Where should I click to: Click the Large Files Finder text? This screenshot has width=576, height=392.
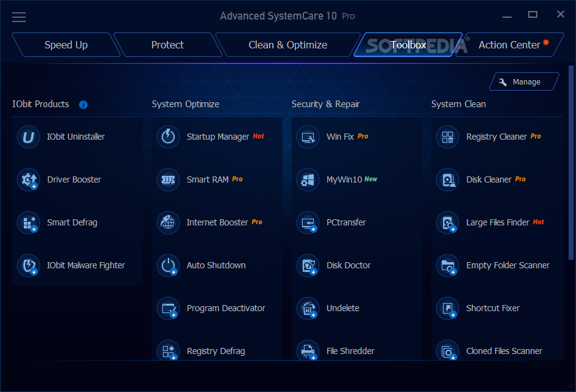(x=498, y=223)
